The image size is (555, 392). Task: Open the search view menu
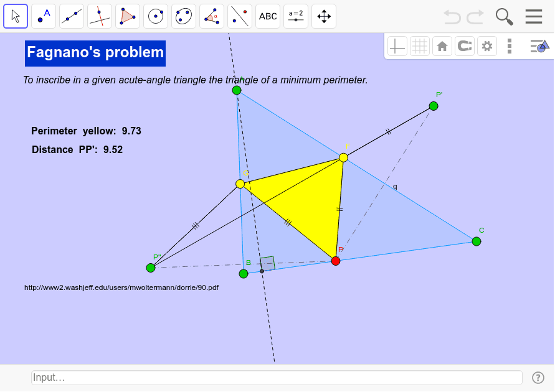pos(504,17)
